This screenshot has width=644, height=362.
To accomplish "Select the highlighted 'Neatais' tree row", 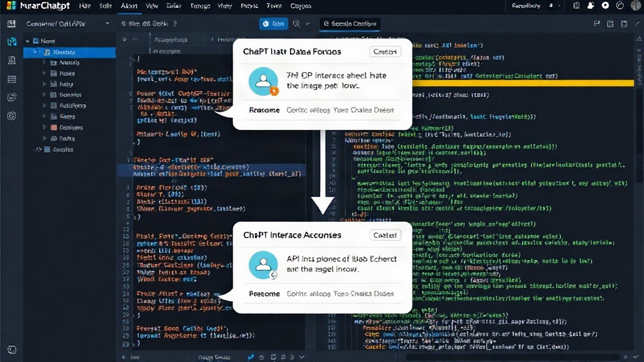I will 69,52.
